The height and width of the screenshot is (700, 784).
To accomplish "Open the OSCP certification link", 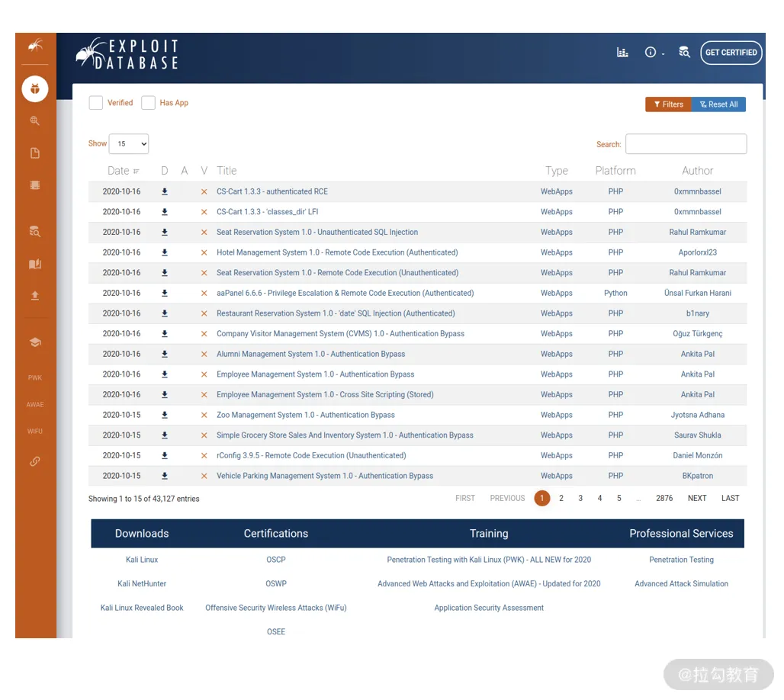I will (276, 560).
